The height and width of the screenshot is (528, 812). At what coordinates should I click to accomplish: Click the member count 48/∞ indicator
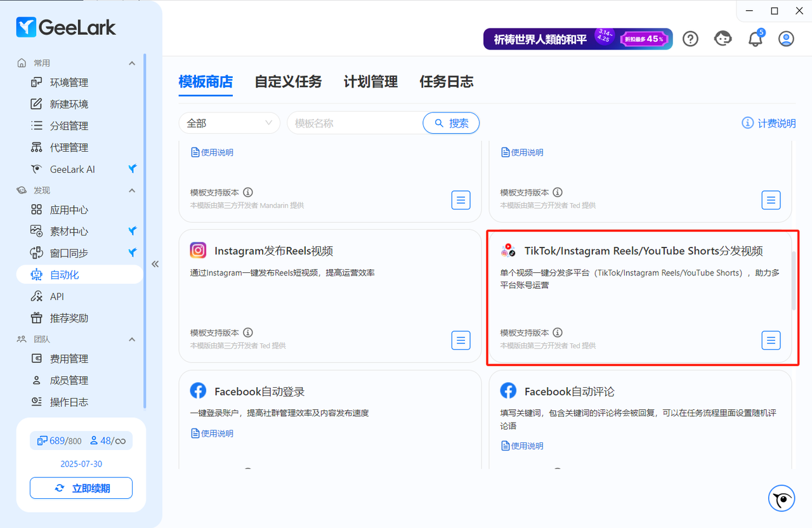(x=108, y=440)
